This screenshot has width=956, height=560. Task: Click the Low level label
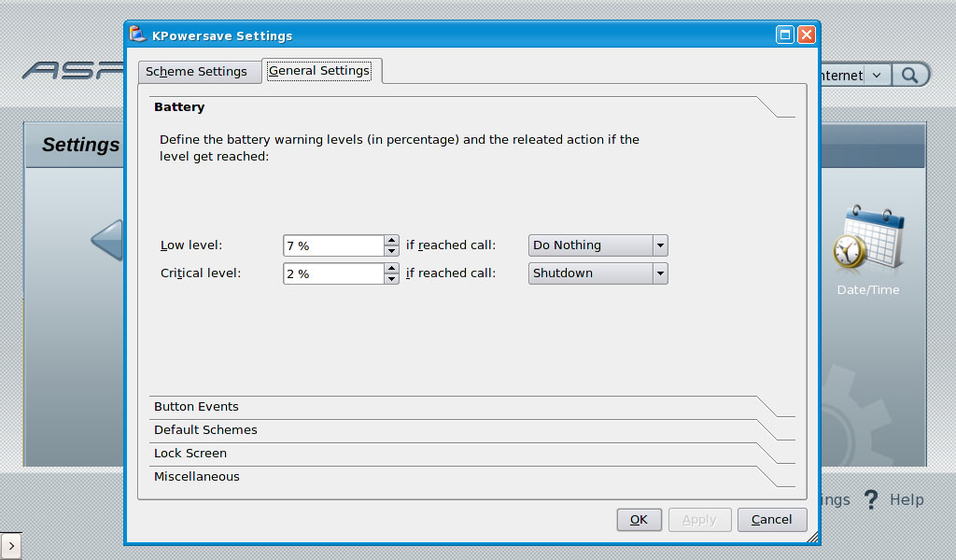point(191,245)
